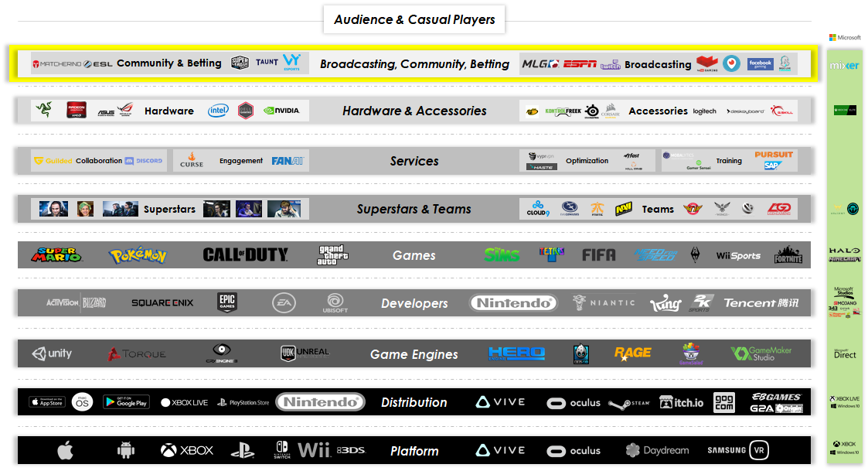Click the itch.io logo
This screenshot has height=471, width=868.
(x=682, y=403)
